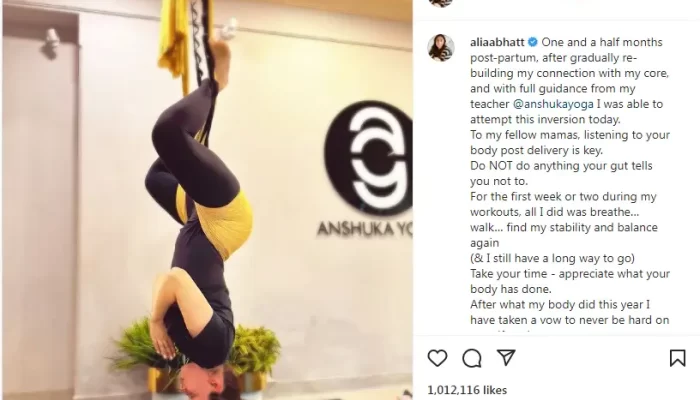This screenshot has height=400, width=700.
Task: Click the aerial yoga inversion photo
Action: (207, 200)
